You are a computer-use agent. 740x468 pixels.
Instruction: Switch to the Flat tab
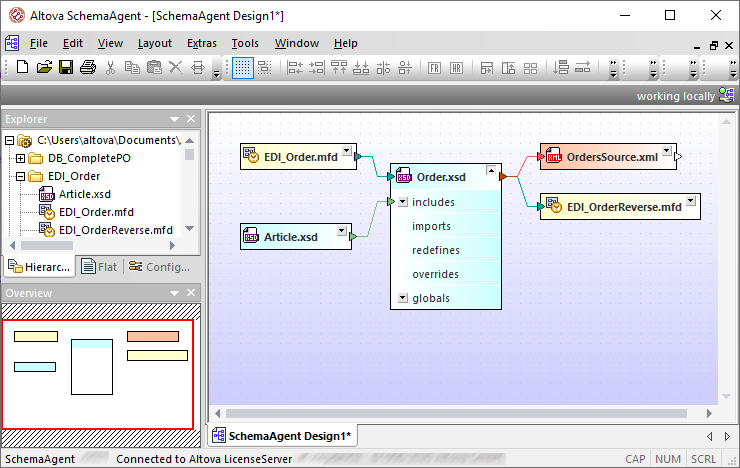[99, 267]
